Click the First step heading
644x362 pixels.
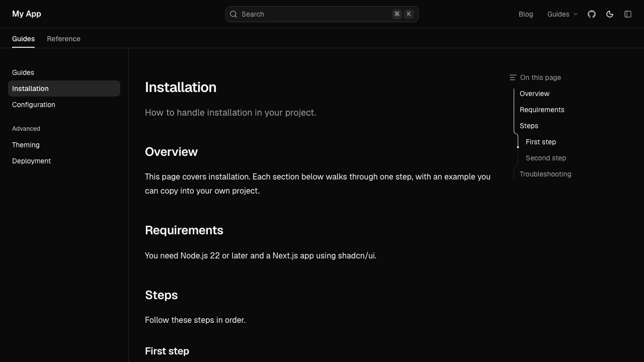click(167, 351)
